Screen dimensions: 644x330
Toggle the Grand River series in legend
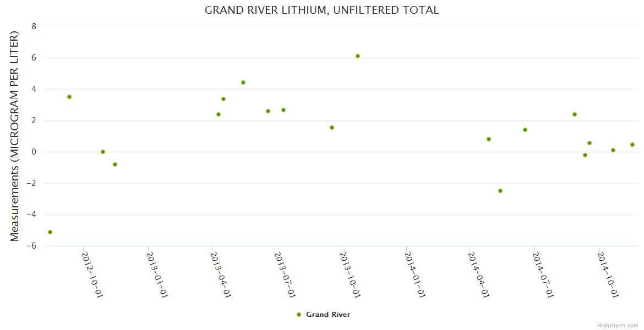pyautogui.click(x=328, y=315)
